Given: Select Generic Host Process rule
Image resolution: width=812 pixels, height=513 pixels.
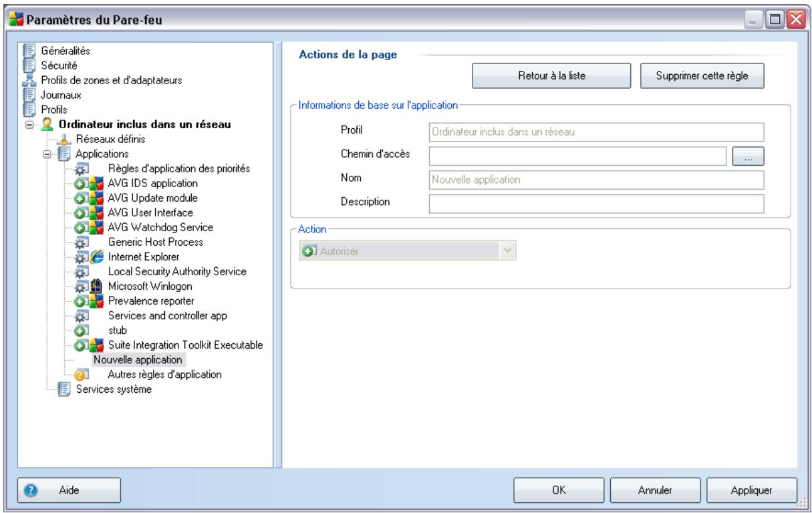Looking at the screenshot, I should click(x=155, y=242).
